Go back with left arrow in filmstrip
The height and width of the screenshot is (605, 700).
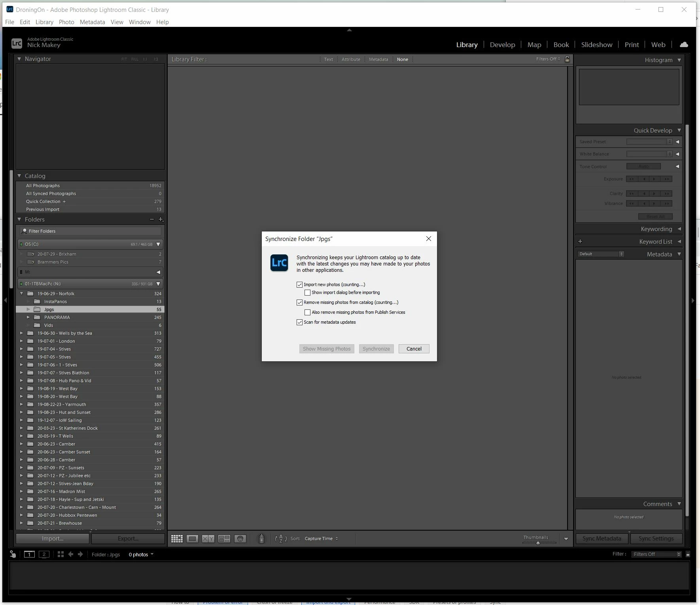point(71,554)
